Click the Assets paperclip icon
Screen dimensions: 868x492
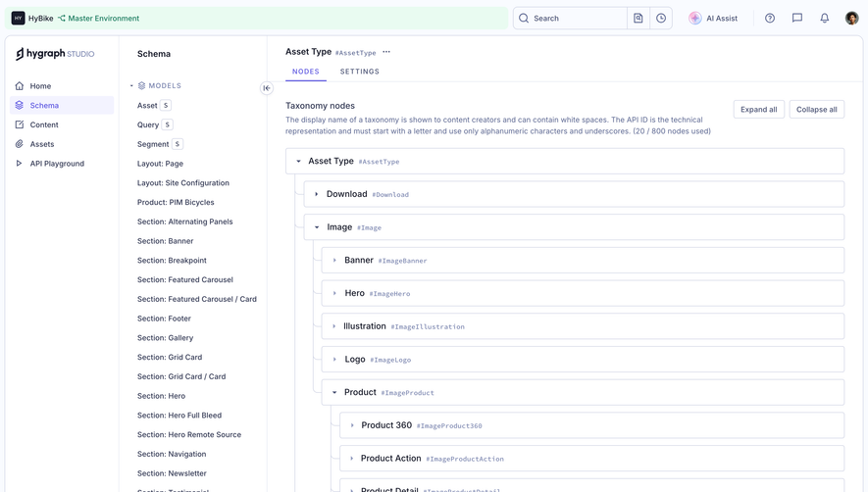point(20,144)
